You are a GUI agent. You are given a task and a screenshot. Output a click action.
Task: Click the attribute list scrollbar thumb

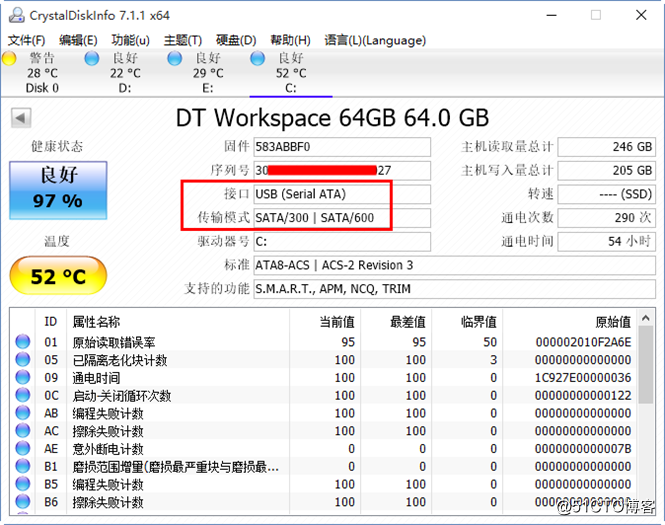click(646, 365)
